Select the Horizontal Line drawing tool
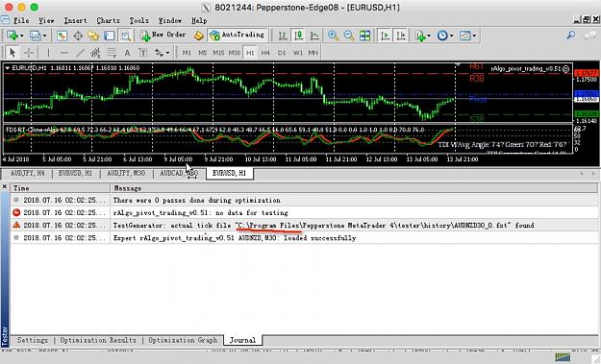Image resolution: width=601 pixels, height=364 pixels. [x=64, y=53]
